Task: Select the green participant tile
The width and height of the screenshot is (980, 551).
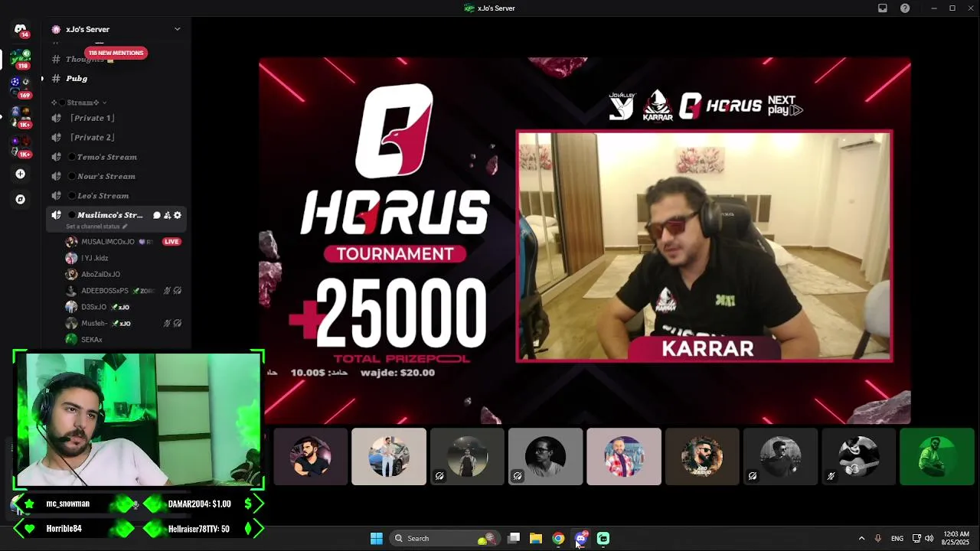Action: [937, 457]
